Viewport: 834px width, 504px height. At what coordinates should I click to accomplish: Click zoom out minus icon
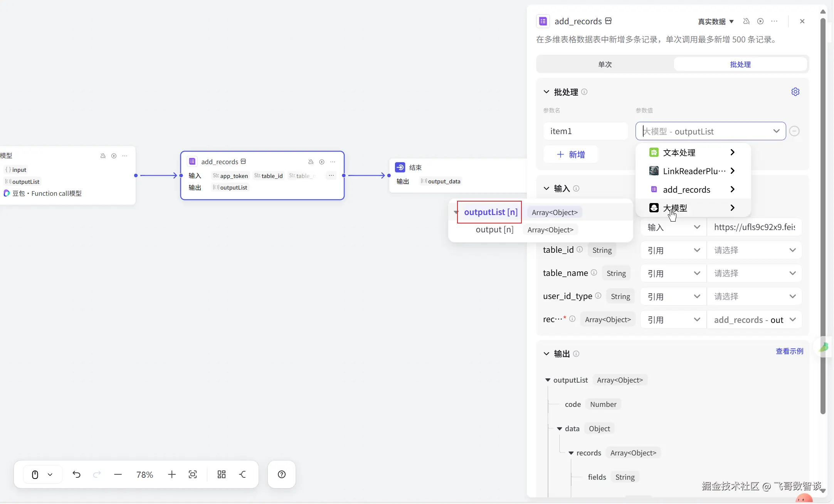pyautogui.click(x=118, y=474)
